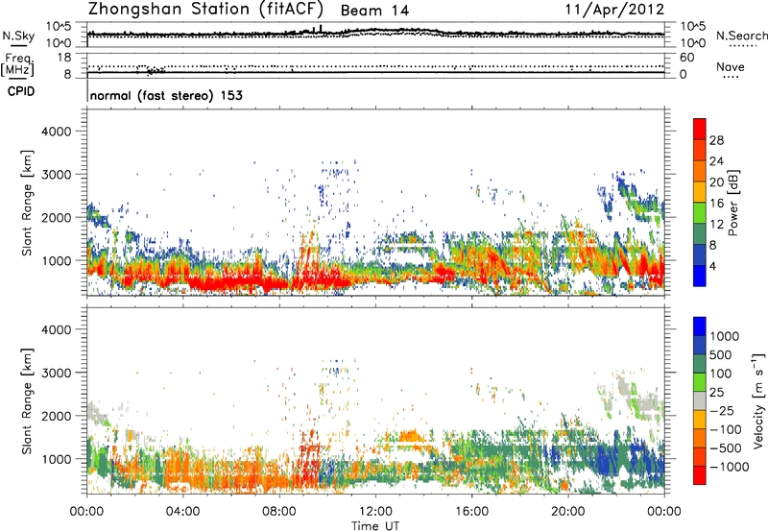Click the '20' power colorbar label

pyautogui.click(x=716, y=182)
